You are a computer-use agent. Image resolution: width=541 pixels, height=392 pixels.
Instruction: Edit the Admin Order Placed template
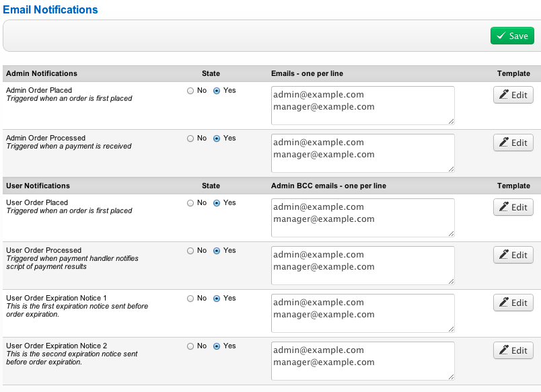[x=513, y=95]
